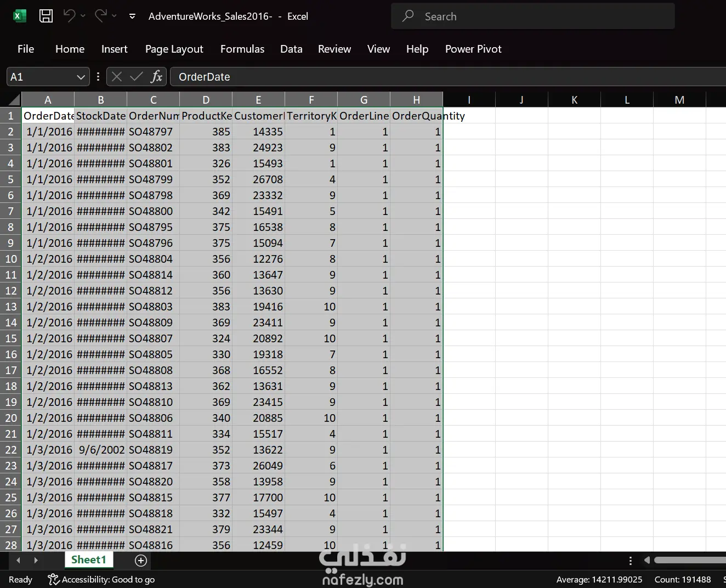This screenshot has height=588, width=726.
Task: Add a new sheet with plus icon
Action: pos(141,560)
